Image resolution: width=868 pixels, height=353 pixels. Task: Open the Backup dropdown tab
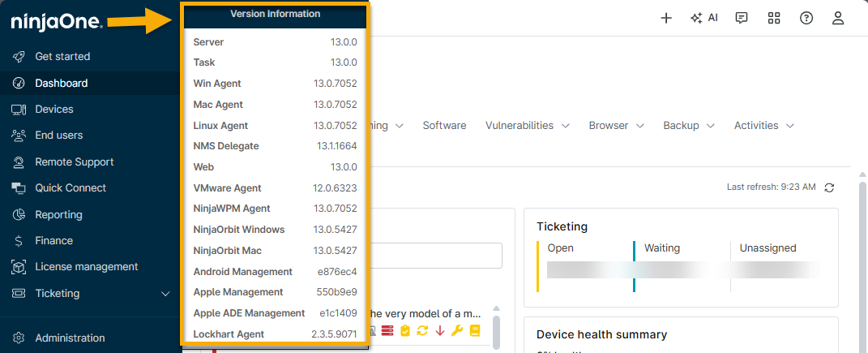[689, 126]
